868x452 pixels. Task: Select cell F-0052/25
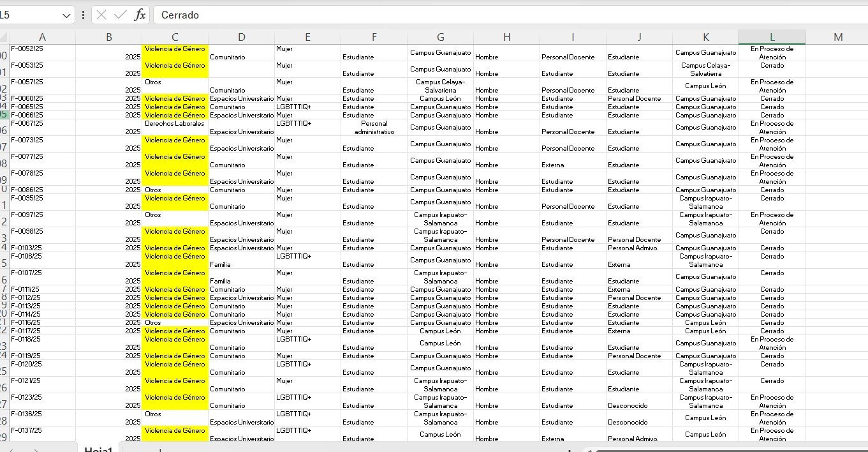[x=42, y=52]
